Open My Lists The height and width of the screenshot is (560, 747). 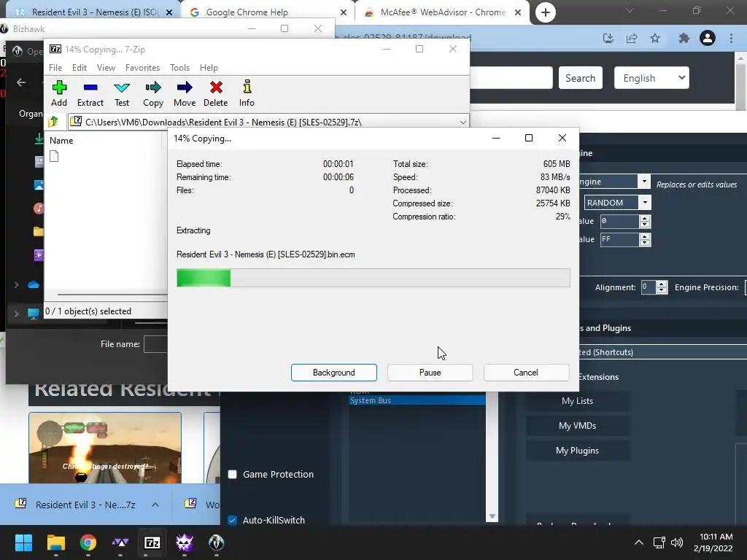point(578,401)
